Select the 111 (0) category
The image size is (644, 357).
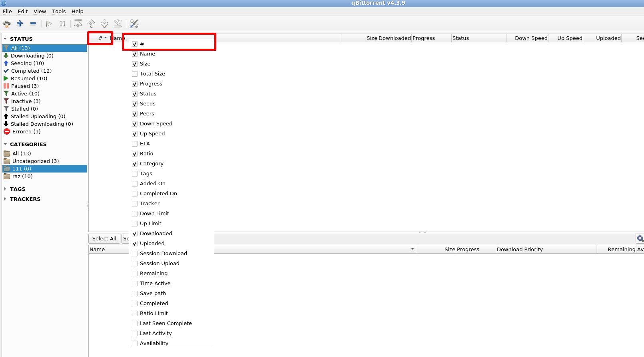44,169
